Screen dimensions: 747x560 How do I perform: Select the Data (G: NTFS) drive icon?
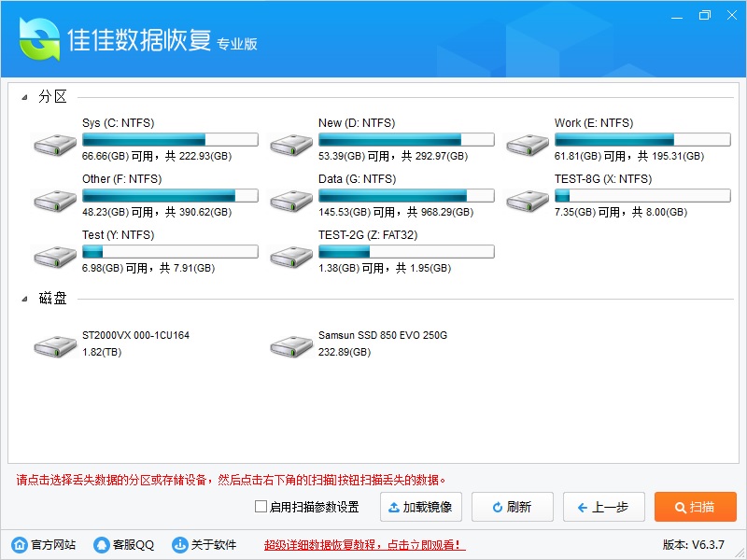click(x=292, y=200)
